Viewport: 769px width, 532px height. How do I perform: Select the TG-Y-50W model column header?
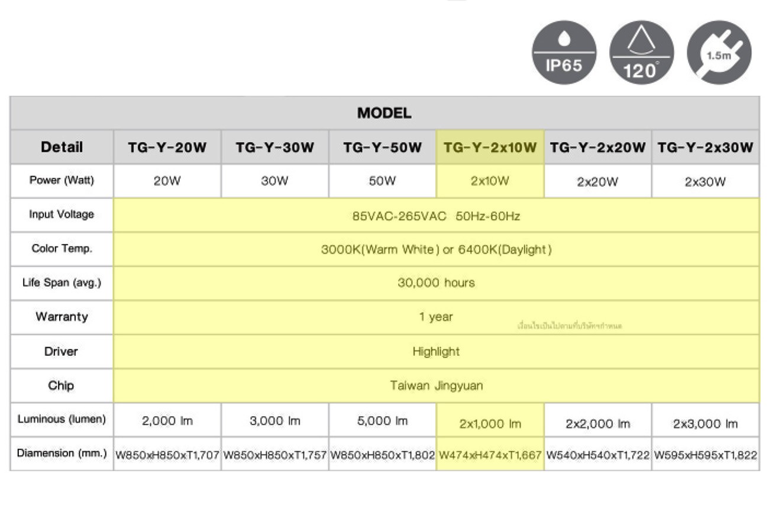pos(383,147)
